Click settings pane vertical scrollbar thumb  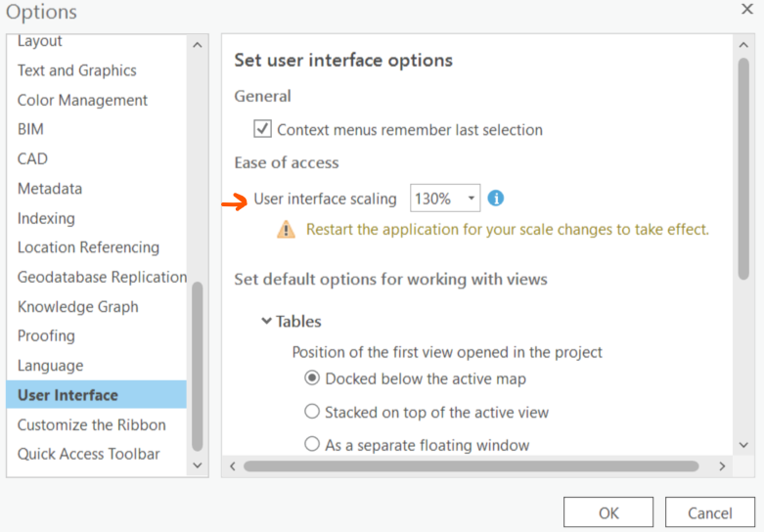[743, 168]
